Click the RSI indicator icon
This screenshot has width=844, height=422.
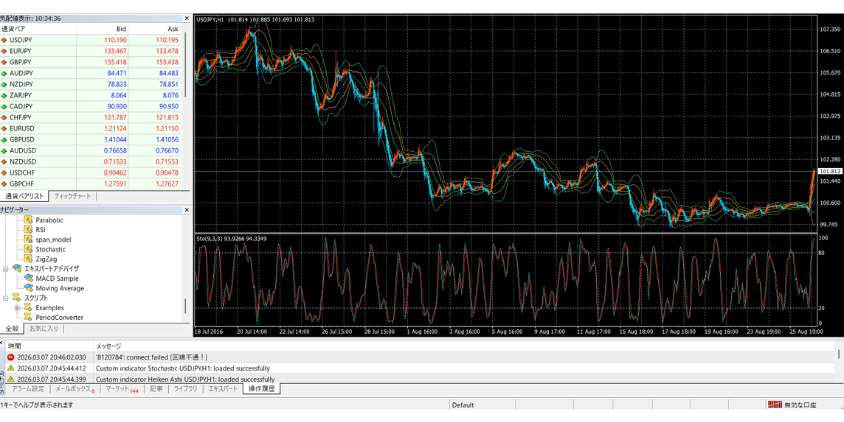(x=28, y=229)
